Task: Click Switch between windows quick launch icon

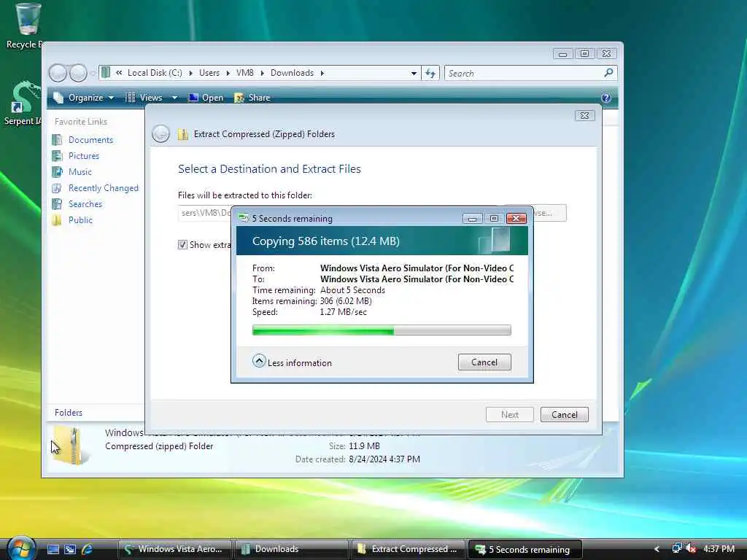Action: (70, 549)
